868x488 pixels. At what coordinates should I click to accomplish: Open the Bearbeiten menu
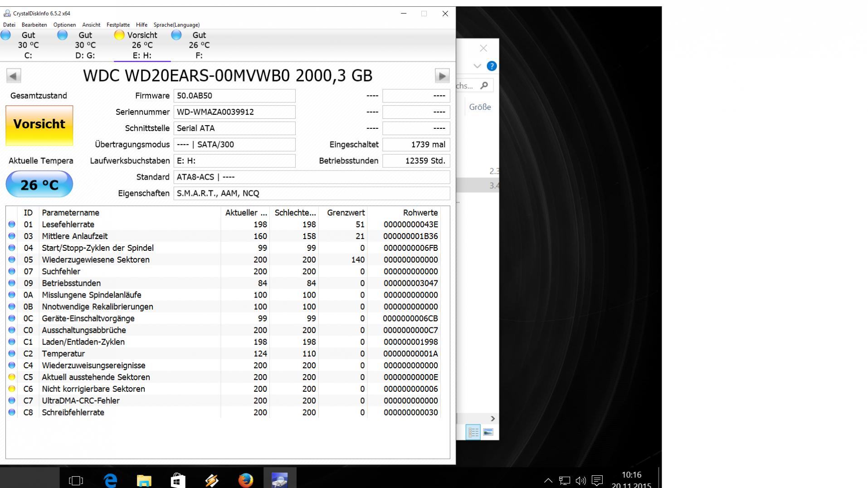[x=34, y=25]
